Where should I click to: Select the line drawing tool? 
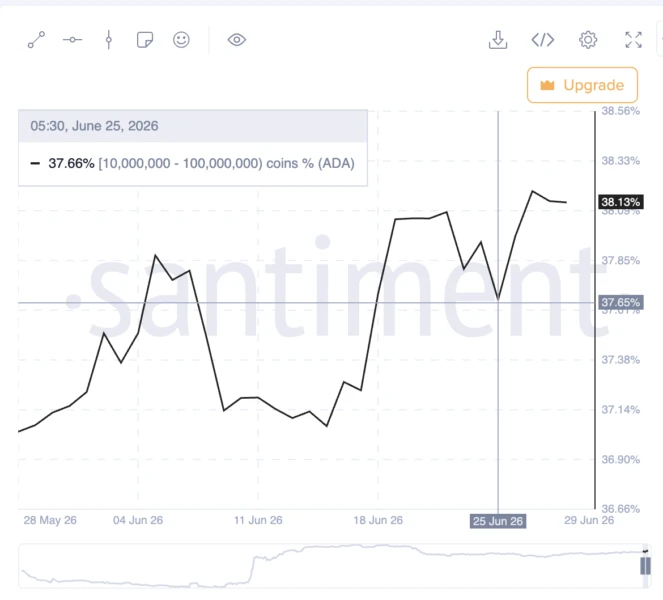[x=36, y=40]
